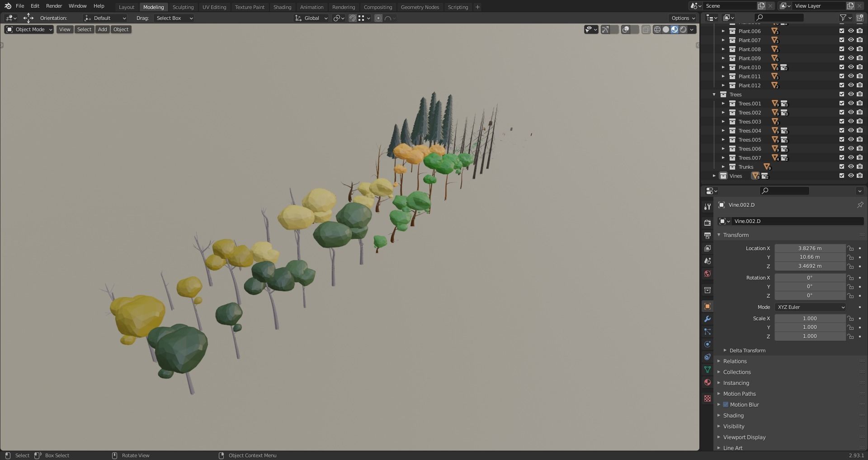Open the Render menu
This screenshot has width=868, height=460.
(54, 6)
